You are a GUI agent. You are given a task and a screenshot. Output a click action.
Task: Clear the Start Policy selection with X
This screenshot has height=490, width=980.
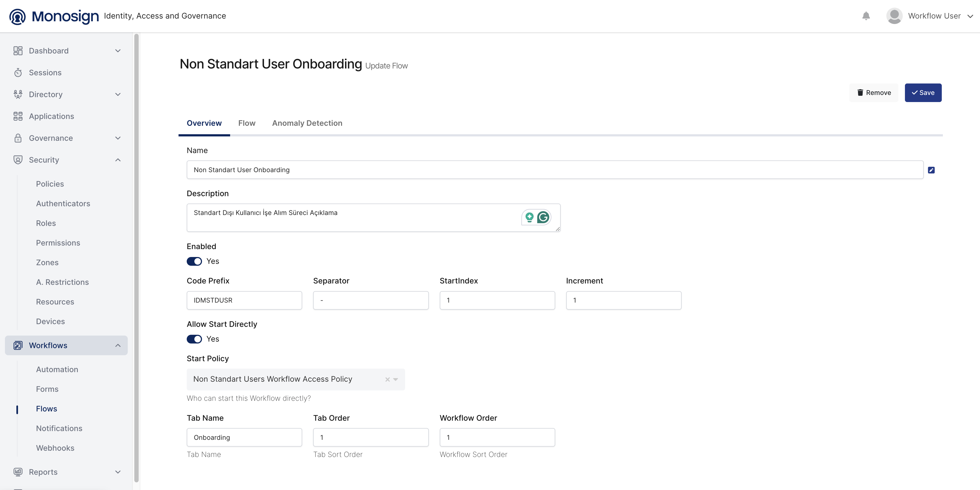(387, 380)
